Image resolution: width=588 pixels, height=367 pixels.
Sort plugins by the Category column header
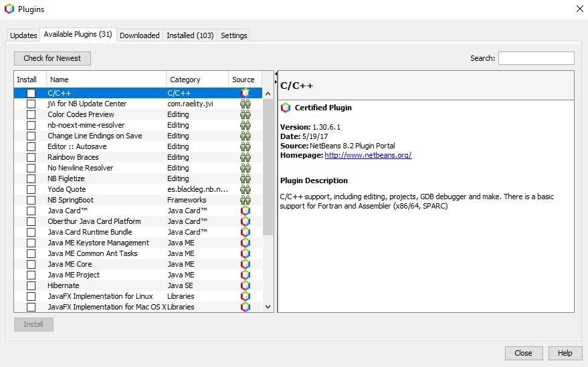coord(197,80)
